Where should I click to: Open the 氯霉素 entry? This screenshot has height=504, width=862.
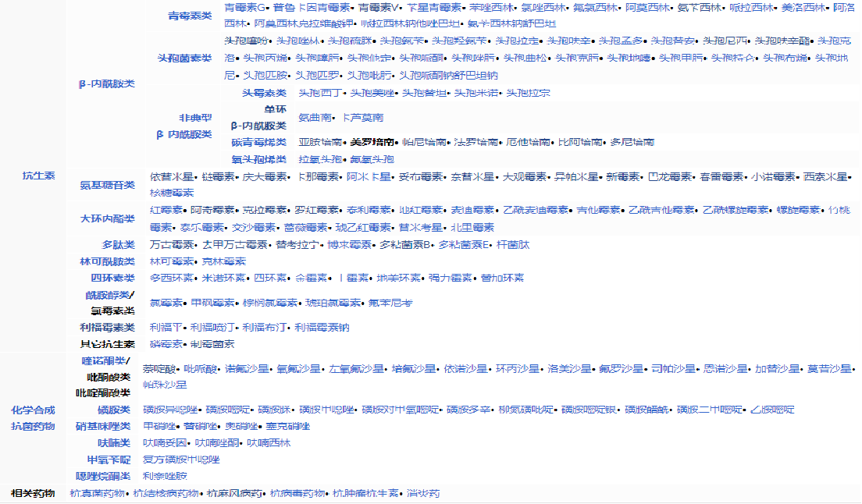[166, 303]
